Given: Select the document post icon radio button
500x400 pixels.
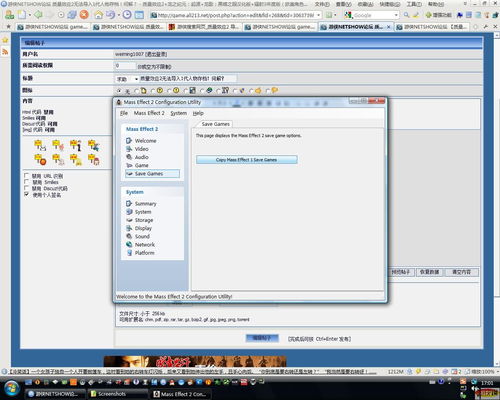Looking at the screenshot, I should click(137, 91).
